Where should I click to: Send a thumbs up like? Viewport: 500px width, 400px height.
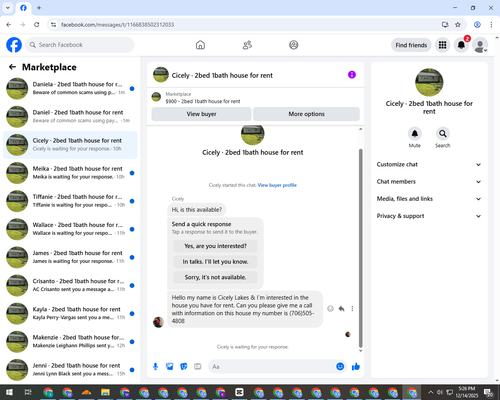click(356, 367)
